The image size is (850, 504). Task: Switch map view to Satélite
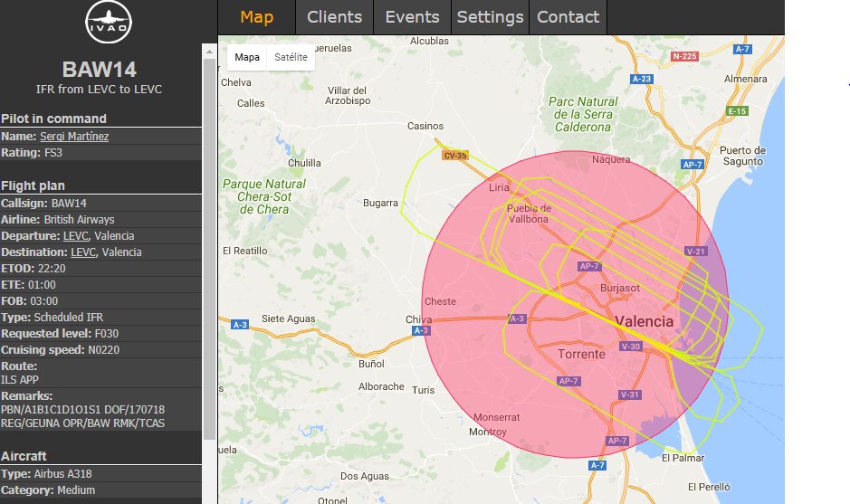tap(291, 57)
